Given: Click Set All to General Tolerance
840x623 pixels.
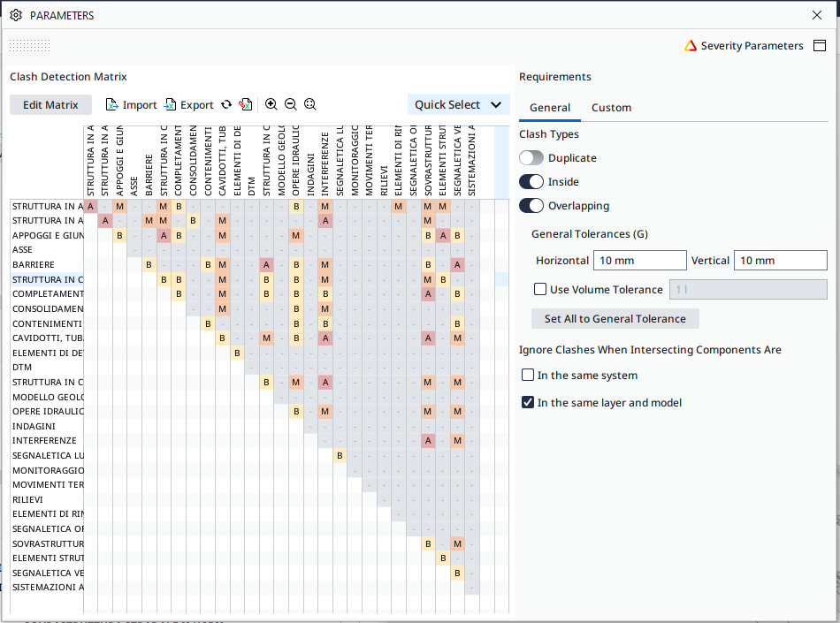Looking at the screenshot, I should coord(615,318).
